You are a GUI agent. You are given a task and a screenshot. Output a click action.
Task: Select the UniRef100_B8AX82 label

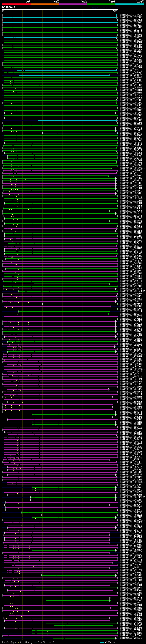click(131, 221)
